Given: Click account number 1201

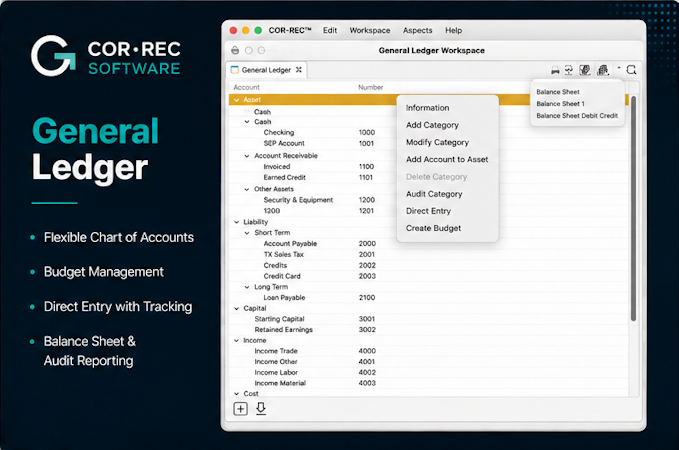Looking at the screenshot, I should pos(366,211).
